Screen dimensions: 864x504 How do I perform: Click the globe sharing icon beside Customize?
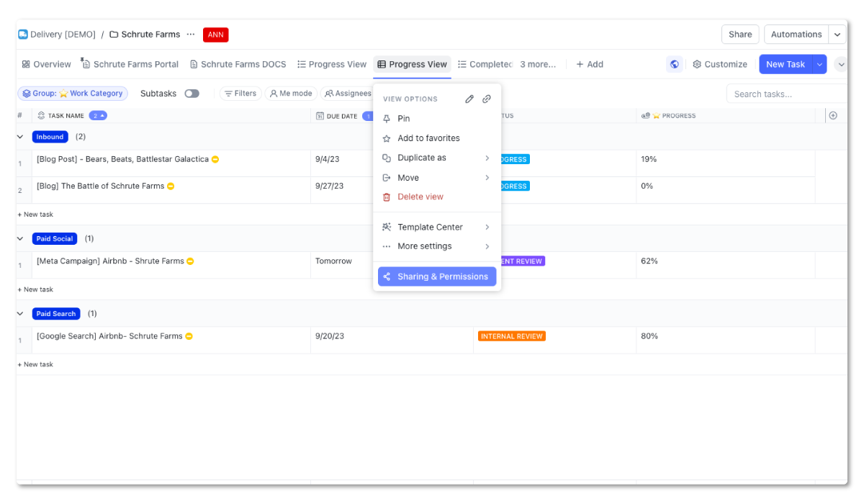click(675, 64)
